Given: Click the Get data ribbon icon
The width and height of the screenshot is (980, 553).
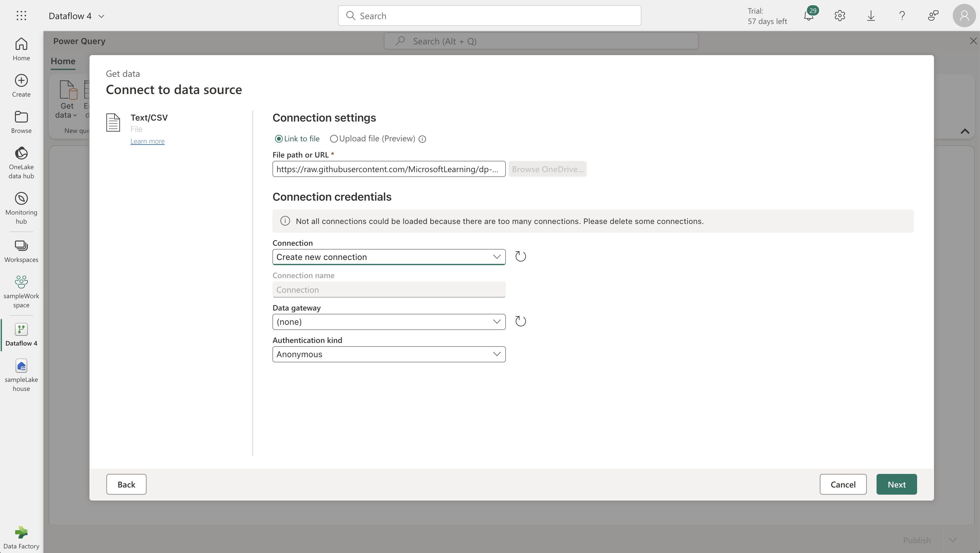Looking at the screenshot, I should coord(67,99).
